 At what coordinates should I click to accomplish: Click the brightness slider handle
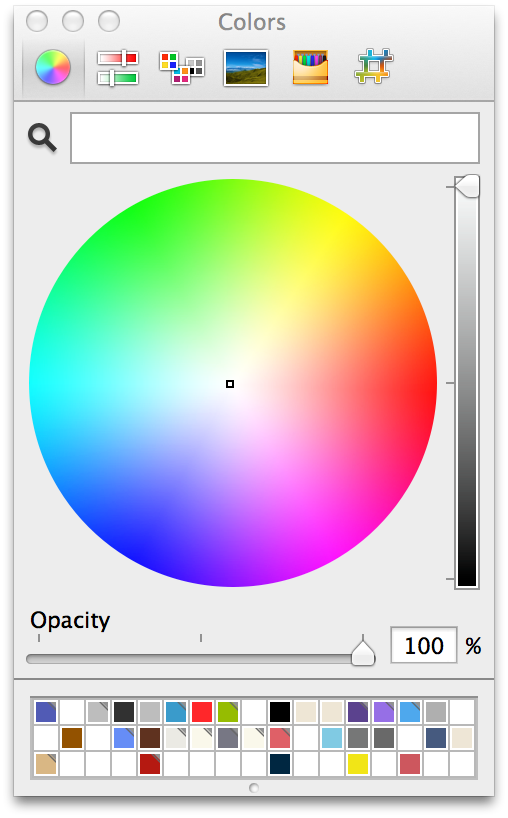tap(467, 186)
